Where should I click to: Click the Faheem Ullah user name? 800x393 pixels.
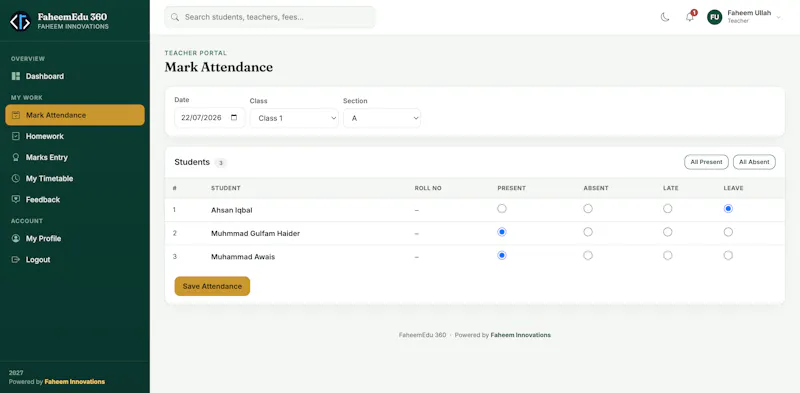click(749, 13)
